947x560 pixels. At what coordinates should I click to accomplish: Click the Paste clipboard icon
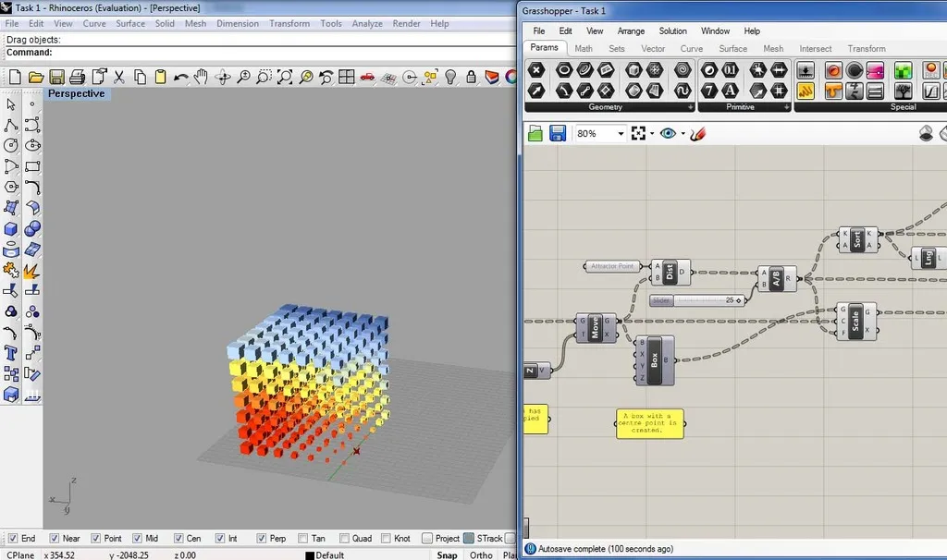pos(161,77)
